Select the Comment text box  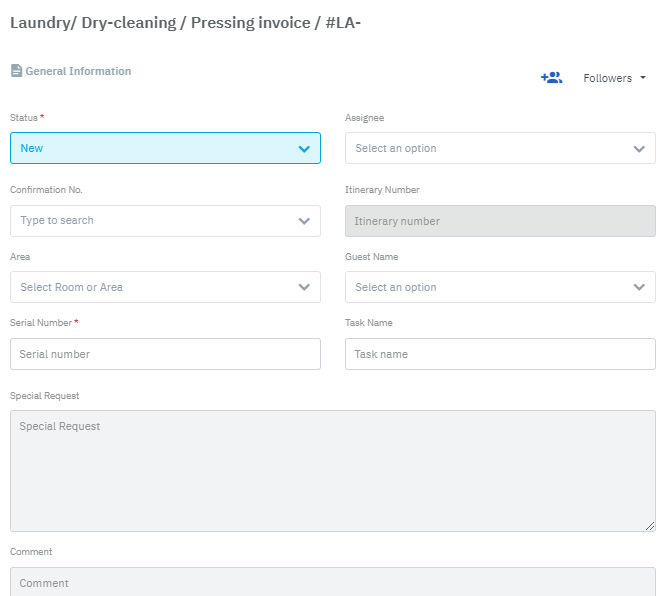pos(332,582)
